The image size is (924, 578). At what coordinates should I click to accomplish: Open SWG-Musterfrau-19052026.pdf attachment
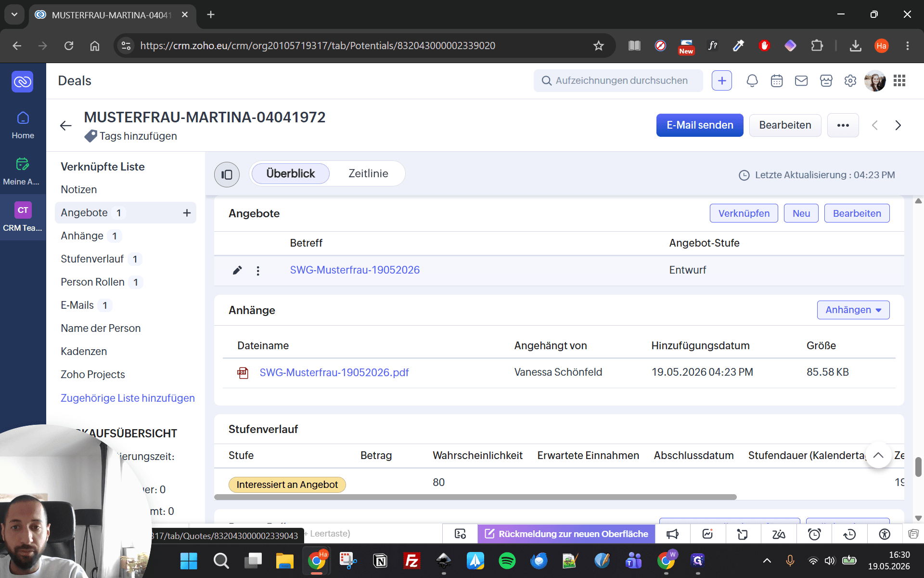click(x=334, y=372)
